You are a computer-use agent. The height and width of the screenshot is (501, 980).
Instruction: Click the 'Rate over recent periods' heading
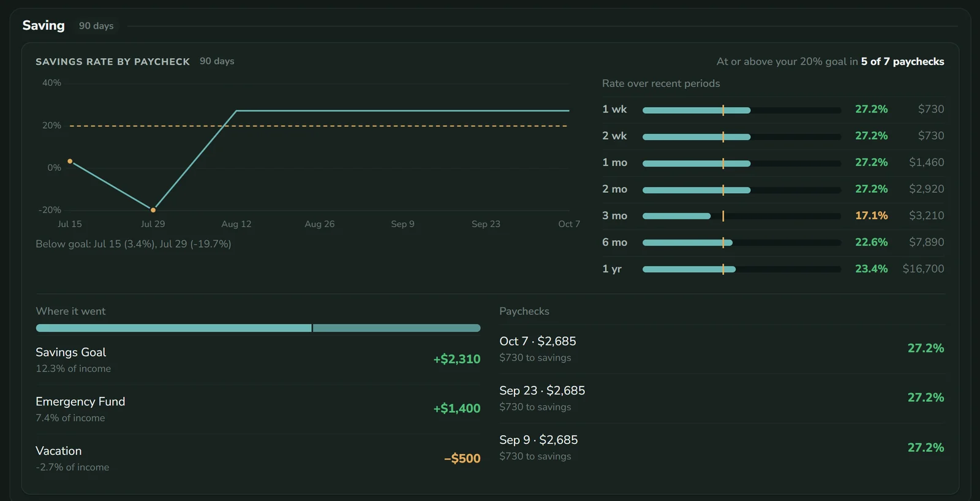661,83
